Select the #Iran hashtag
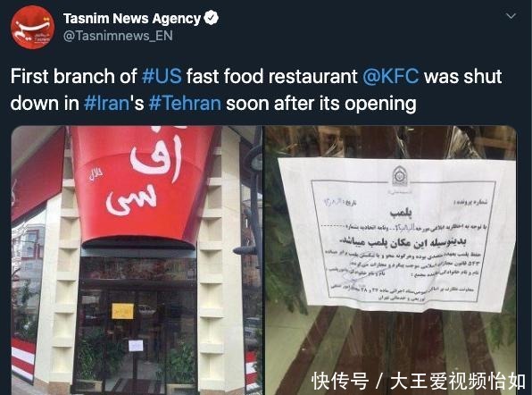The width and height of the screenshot is (532, 395). coord(106,103)
